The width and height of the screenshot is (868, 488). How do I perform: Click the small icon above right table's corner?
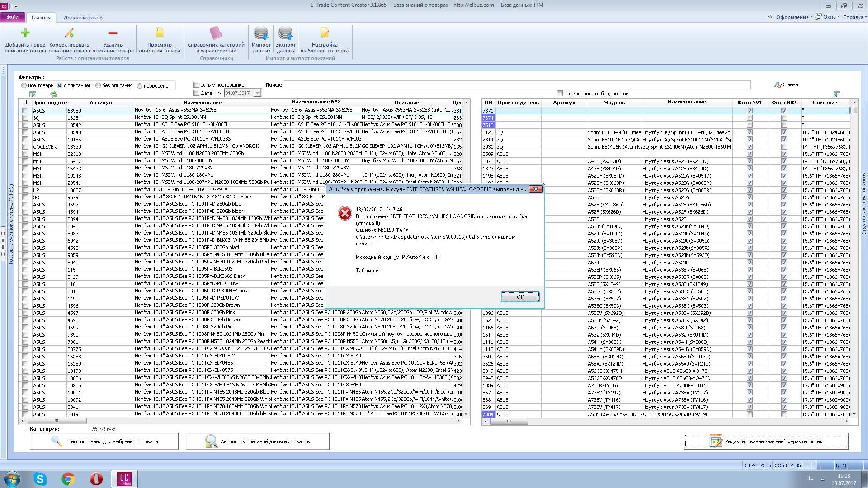click(x=837, y=94)
